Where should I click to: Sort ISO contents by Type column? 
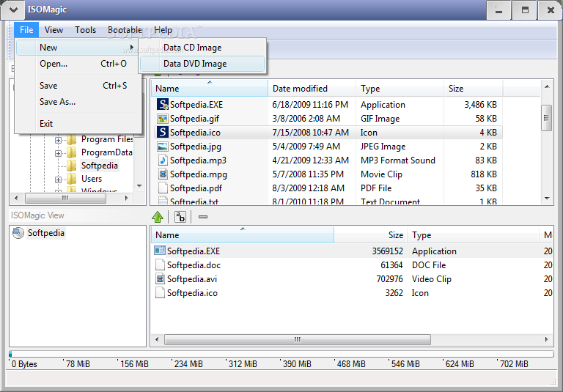pos(474,235)
